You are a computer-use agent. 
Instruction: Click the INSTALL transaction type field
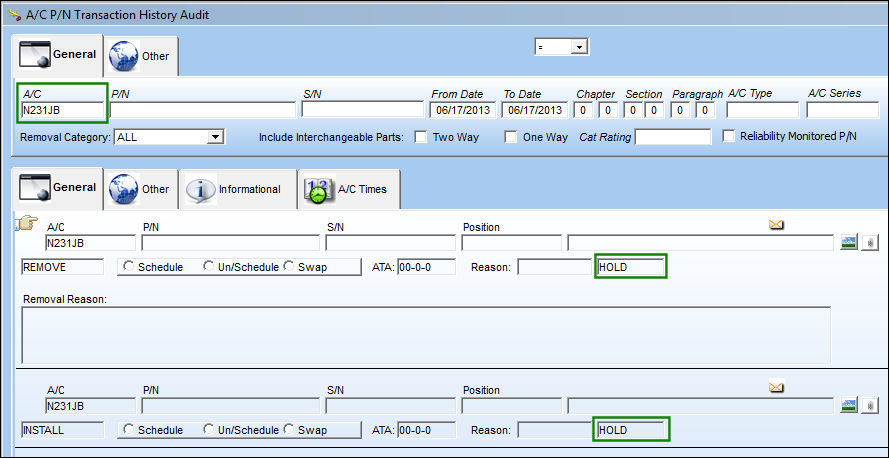(x=62, y=430)
